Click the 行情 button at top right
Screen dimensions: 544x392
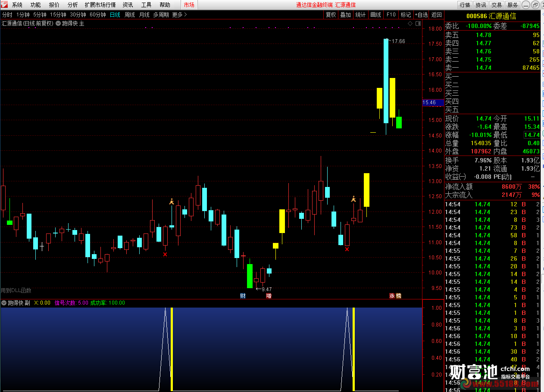click(x=465, y=5)
